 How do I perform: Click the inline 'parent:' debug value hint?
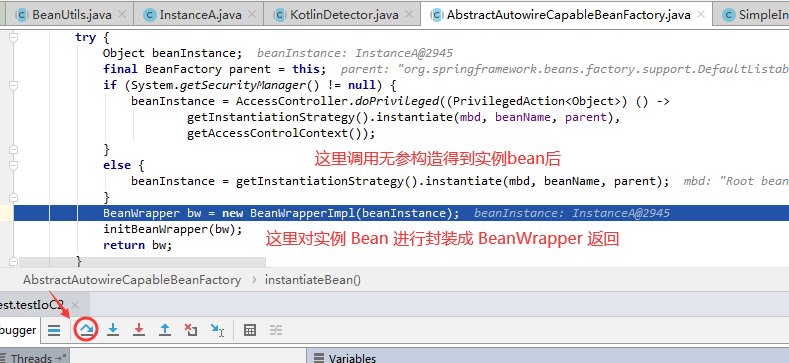click(565, 69)
